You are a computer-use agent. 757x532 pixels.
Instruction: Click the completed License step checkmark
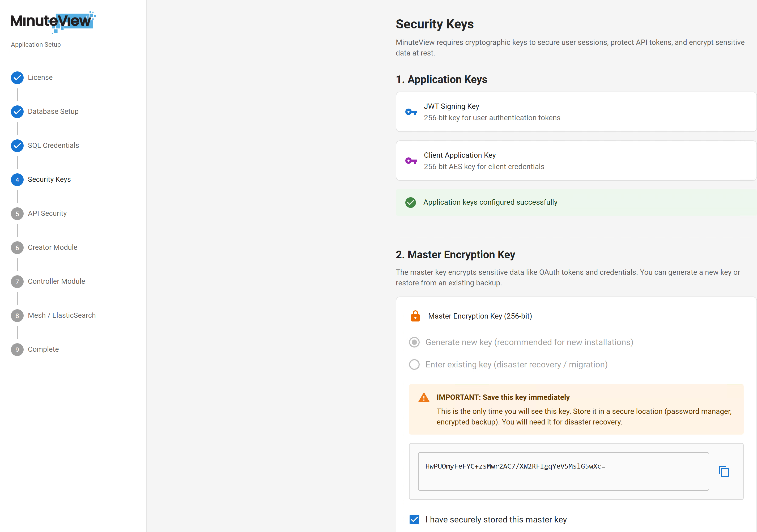pos(17,78)
